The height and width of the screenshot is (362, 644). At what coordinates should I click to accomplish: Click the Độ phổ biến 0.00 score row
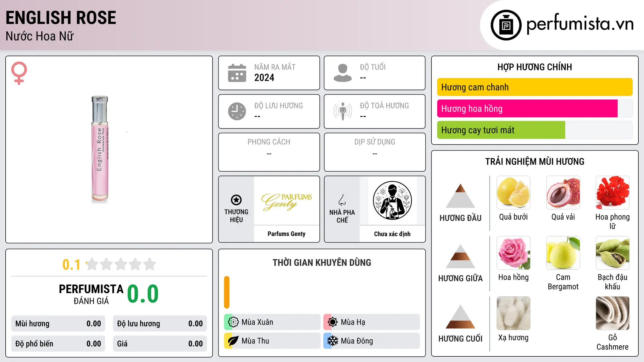58,344
